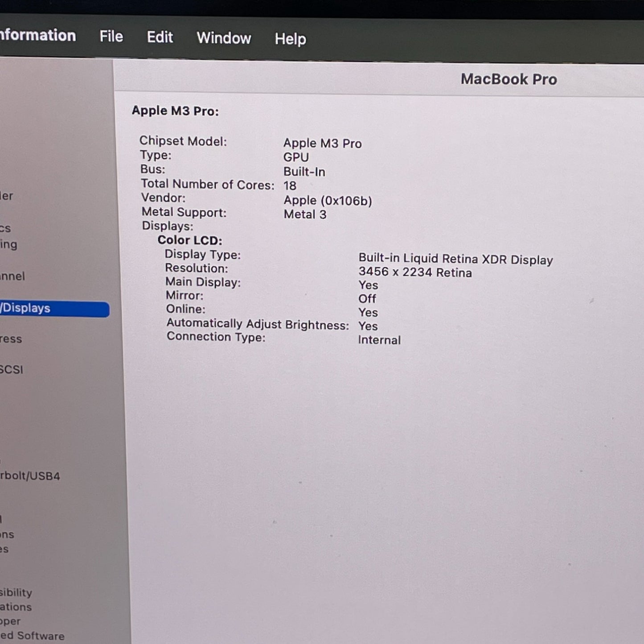Open the Help menu
644x644 pixels.
(x=290, y=39)
